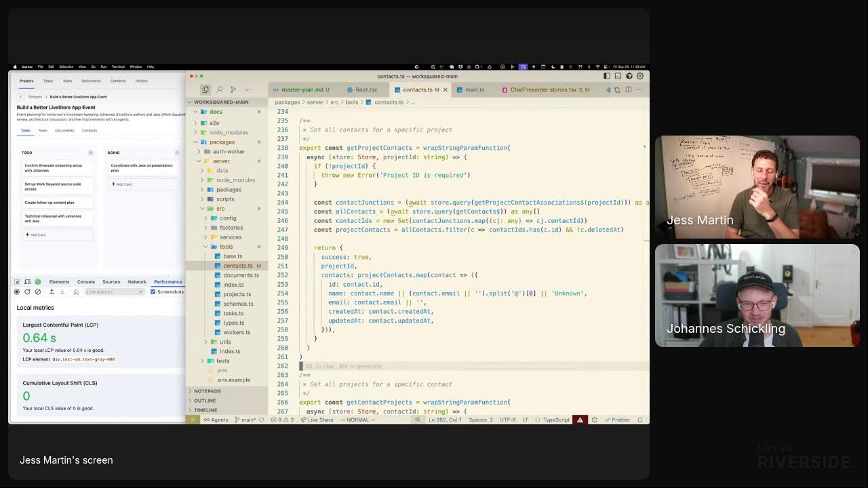Screen dimensions: 868x488
Task: Click the remote window icon in status bar
Action: point(193,420)
